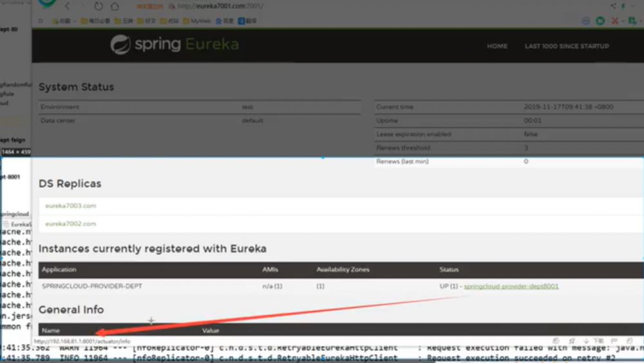Screen dimensions: 644x363
Task: Click the Name column header in General Info
Action: [51, 330]
